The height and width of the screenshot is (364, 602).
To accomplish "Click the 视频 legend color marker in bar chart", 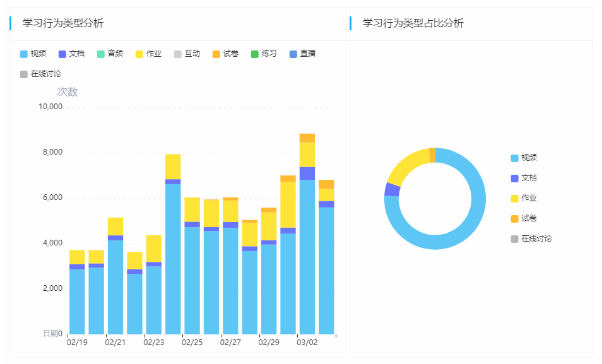I will coord(22,54).
